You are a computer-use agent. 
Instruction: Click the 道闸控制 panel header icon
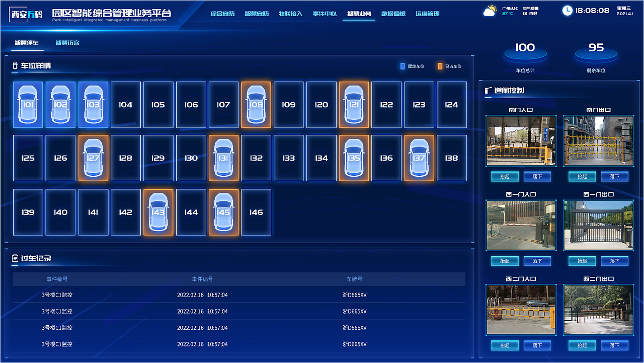coord(488,91)
